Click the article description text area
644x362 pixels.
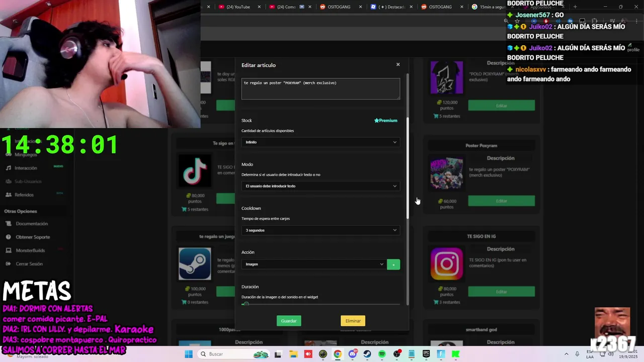point(320,88)
